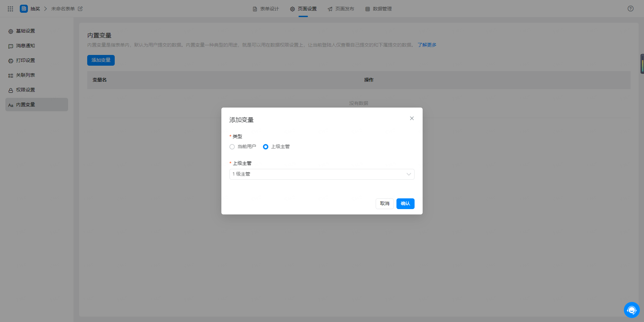Click the document icon of 表单设计 tab
This screenshot has width=644, height=322.
[255, 9]
